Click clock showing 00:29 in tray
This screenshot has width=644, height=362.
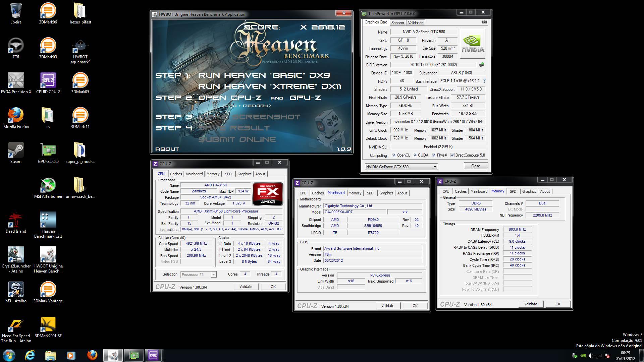click(625, 353)
